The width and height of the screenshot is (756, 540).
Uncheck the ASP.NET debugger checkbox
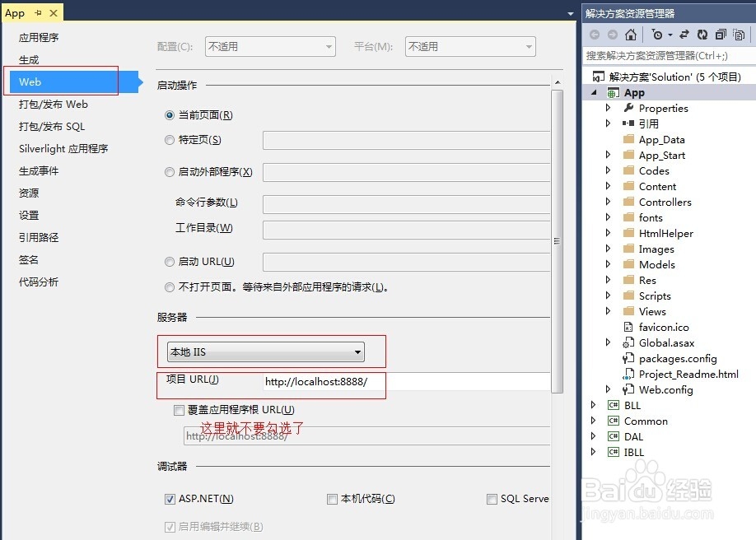170,498
